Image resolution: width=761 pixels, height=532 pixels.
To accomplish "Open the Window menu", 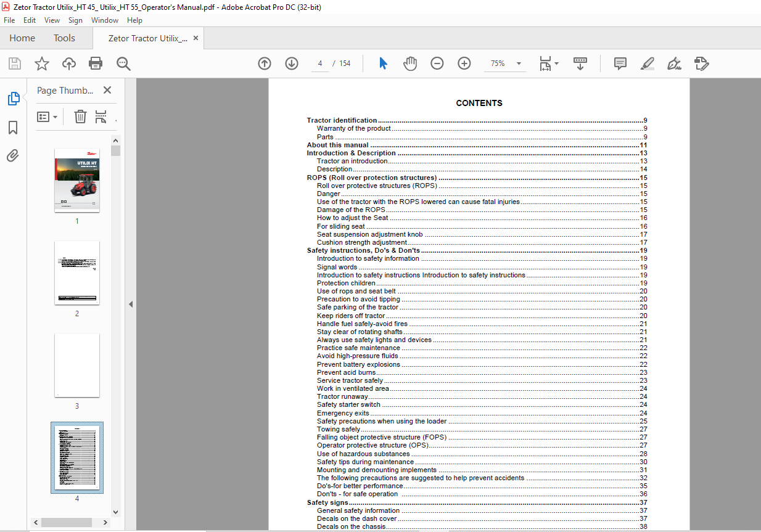I will coord(105,20).
